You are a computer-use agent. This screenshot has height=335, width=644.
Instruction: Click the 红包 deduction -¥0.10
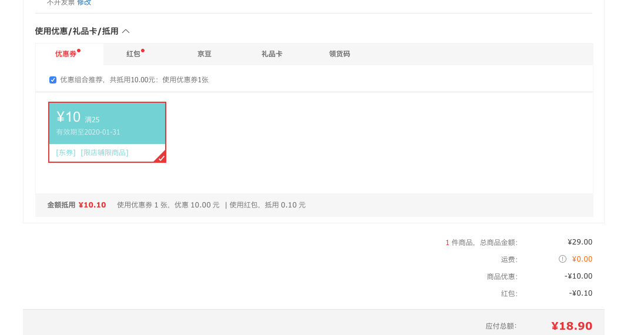coord(581,293)
